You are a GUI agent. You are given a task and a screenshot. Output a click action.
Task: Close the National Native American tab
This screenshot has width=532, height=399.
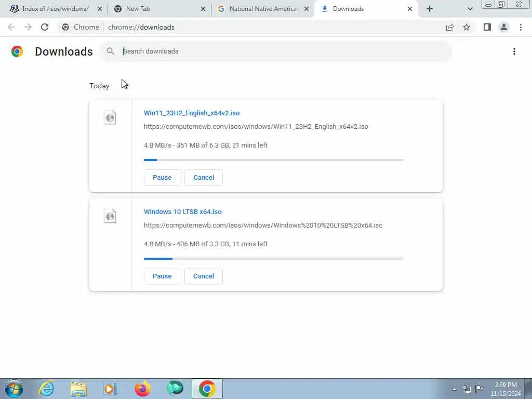tap(307, 9)
